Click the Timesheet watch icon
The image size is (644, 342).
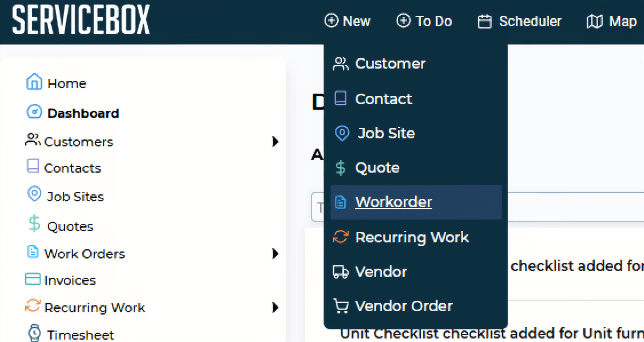[34, 333]
